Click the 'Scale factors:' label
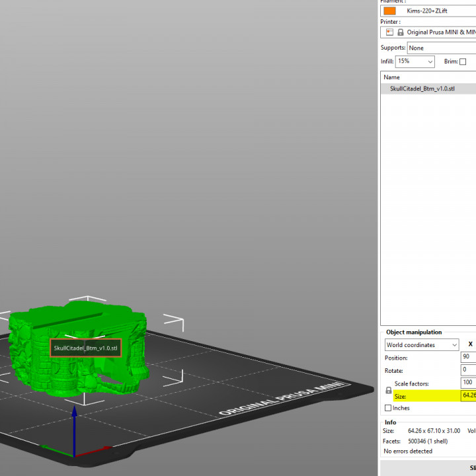This screenshot has width=476, height=476. click(x=411, y=383)
